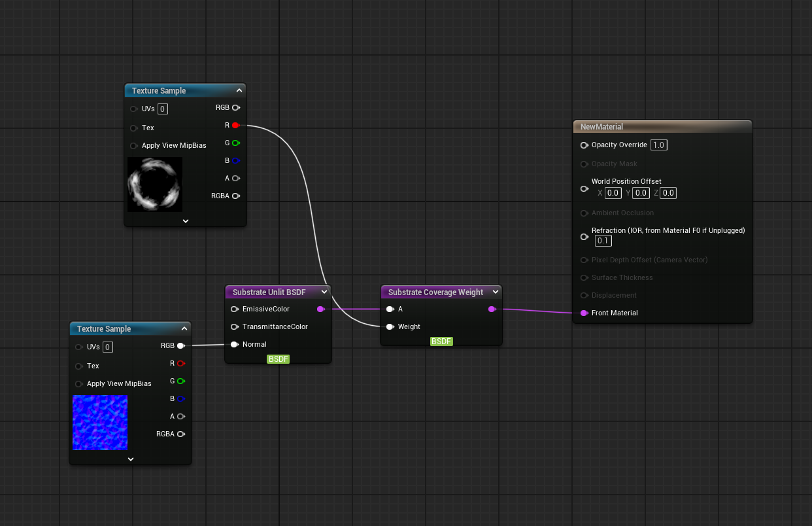
Task: Click the UVs index field on the bottom Texture Sample
Action: pyautogui.click(x=108, y=347)
